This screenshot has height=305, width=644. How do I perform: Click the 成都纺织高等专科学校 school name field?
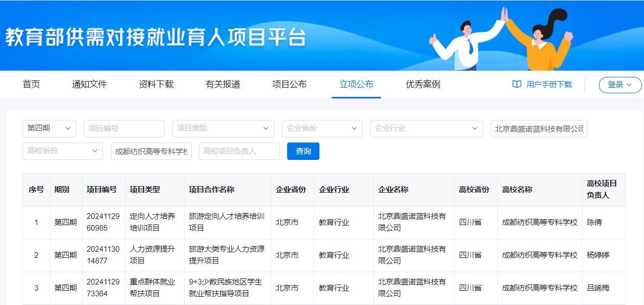coord(151,151)
